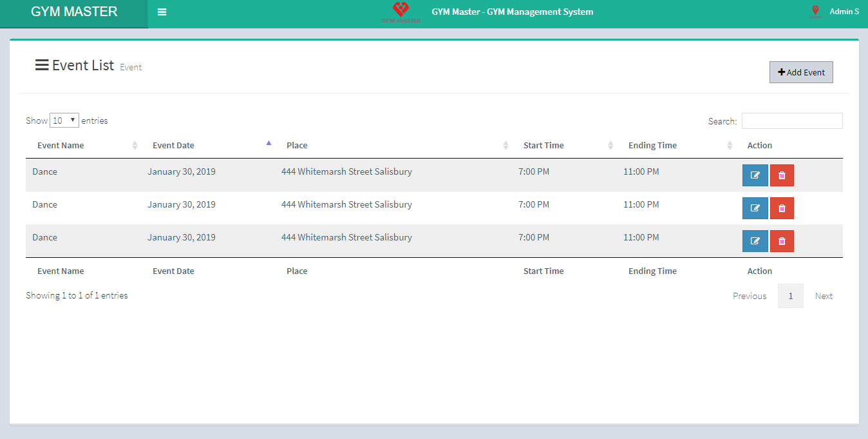Sort table by Start Time column

pyautogui.click(x=543, y=146)
